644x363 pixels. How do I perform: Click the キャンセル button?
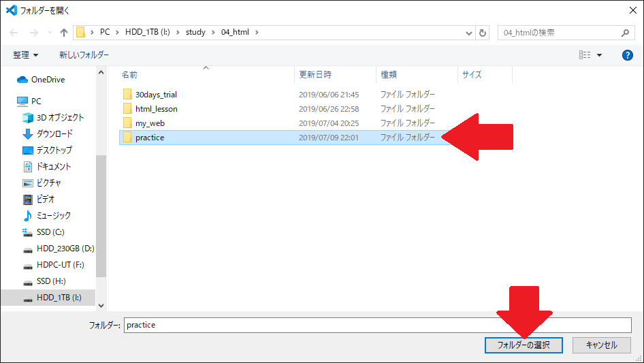point(601,345)
